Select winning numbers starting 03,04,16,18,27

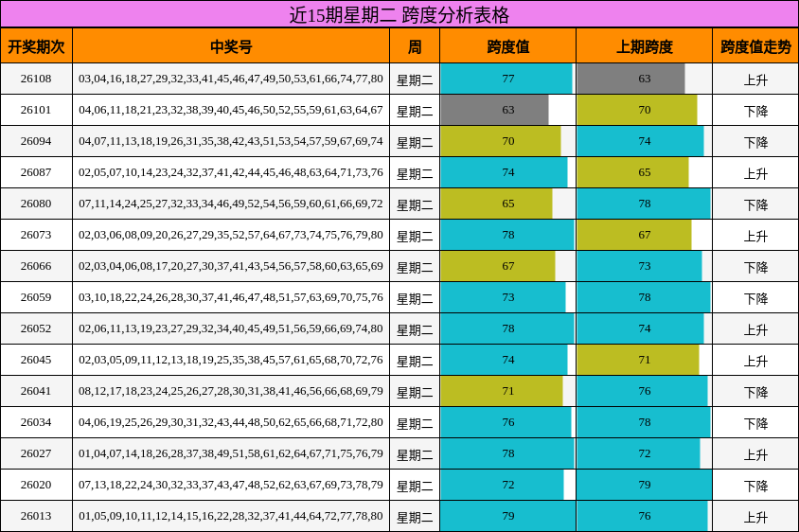click(x=231, y=79)
